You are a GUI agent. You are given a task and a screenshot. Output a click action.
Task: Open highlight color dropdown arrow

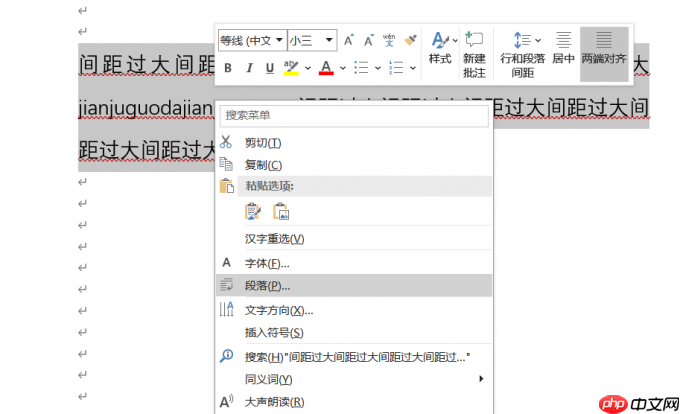pyautogui.click(x=307, y=68)
